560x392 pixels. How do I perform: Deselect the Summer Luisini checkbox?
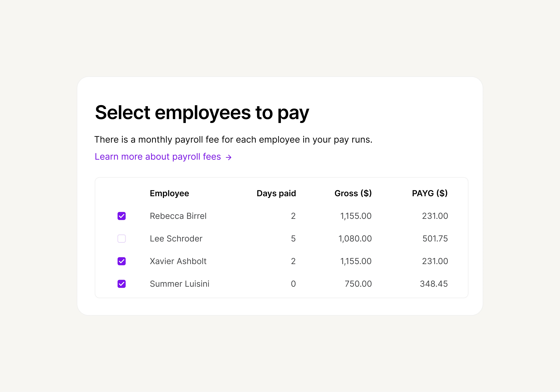(121, 284)
